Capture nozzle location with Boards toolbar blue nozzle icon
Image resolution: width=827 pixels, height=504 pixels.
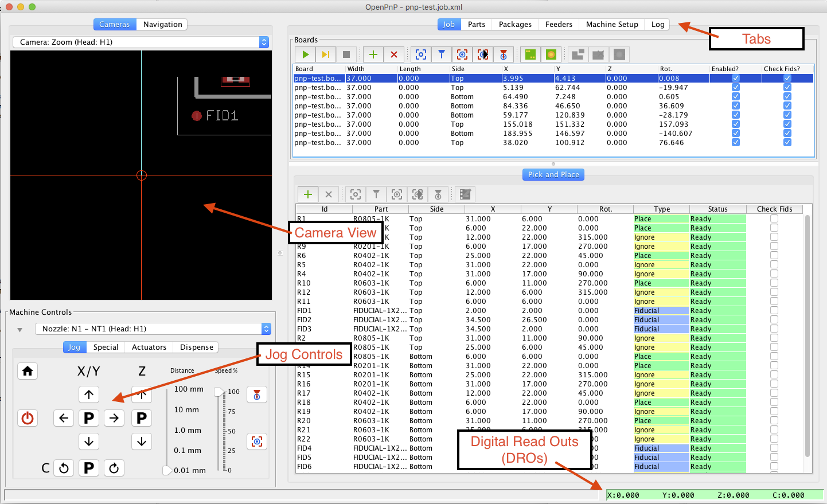[442, 54]
